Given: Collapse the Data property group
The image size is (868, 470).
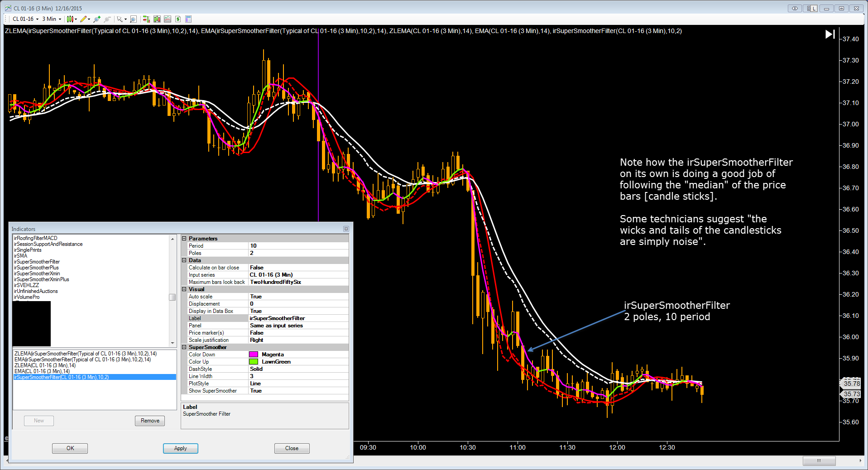Looking at the screenshot, I should pos(184,260).
